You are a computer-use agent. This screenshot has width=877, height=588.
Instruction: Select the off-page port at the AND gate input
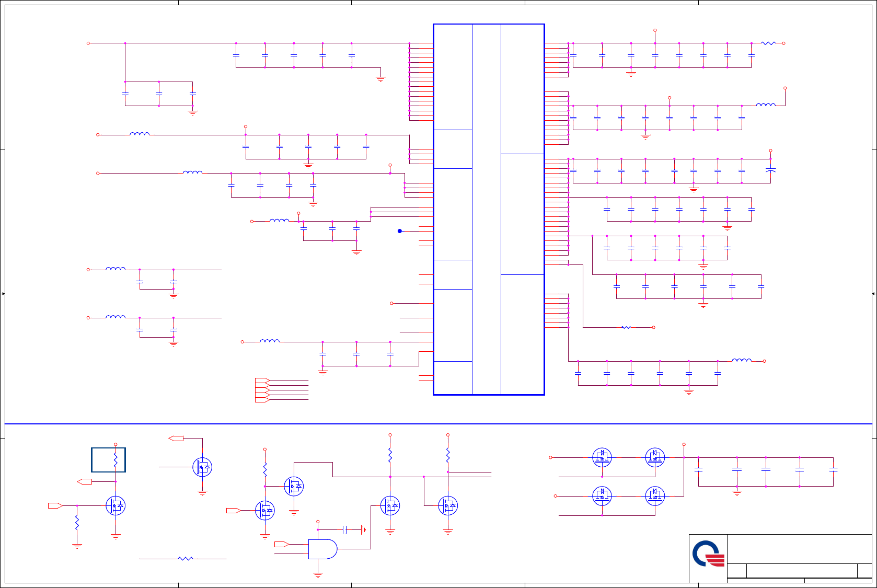pos(282,544)
